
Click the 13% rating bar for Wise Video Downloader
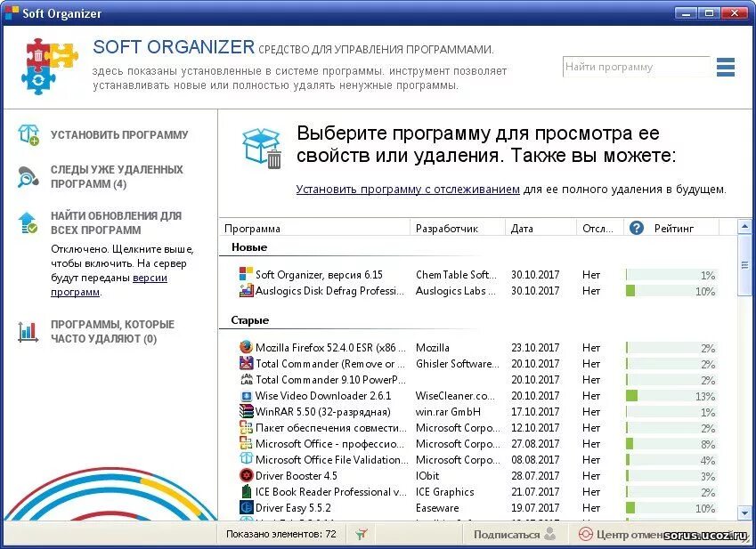(x=671, y=396)
